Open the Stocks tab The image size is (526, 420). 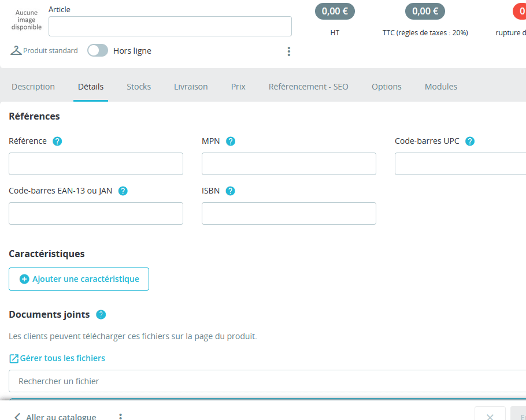139,87
